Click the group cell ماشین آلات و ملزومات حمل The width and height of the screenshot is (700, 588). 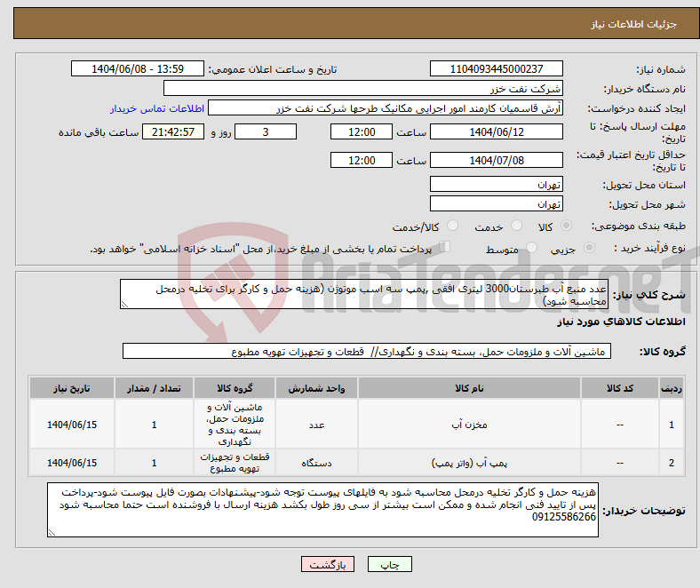click(235, 425)
